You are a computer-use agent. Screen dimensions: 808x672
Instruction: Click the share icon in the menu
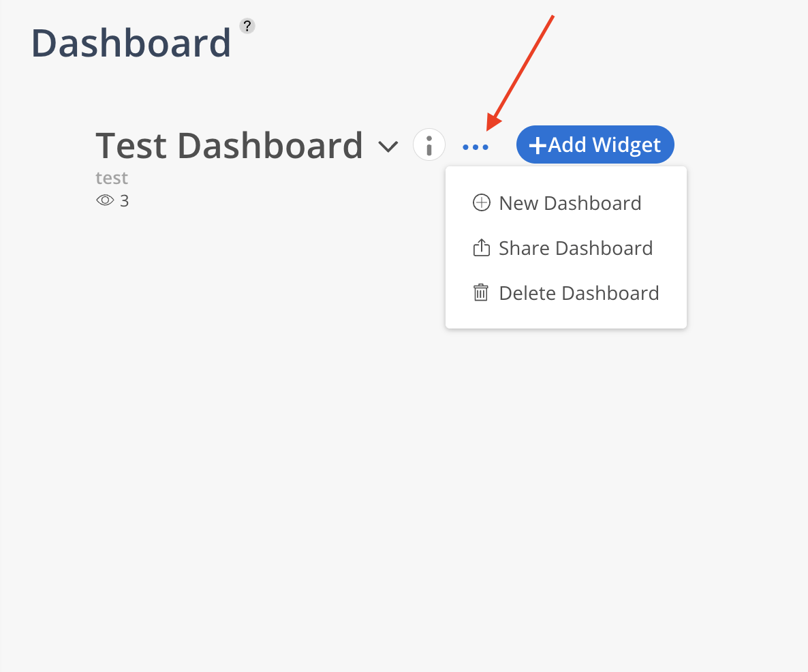coord(481,248)
